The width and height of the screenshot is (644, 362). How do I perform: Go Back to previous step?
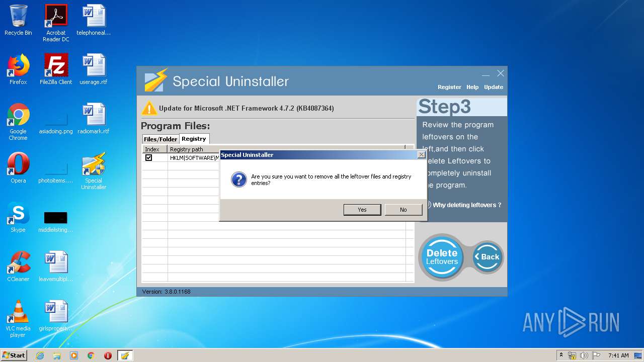[487, 257]
